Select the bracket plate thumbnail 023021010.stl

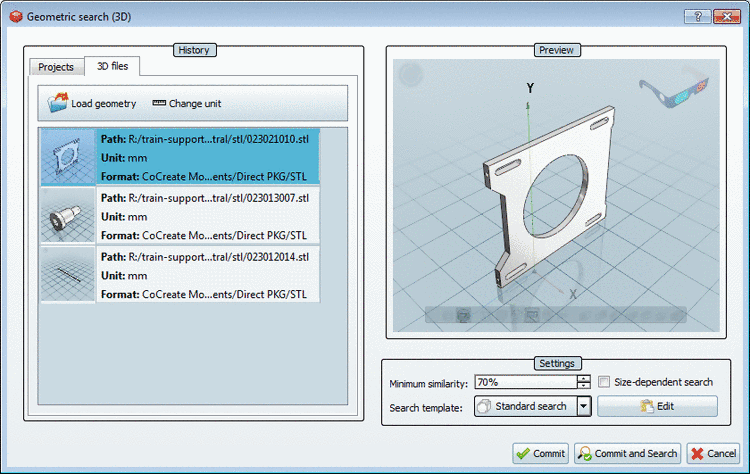pyautogui.click(x=68, y=157)
